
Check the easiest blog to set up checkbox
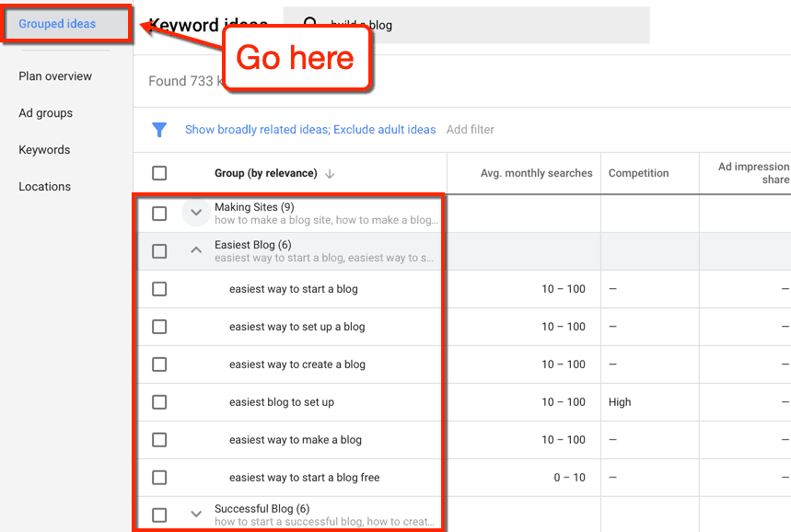pos(159,402)
